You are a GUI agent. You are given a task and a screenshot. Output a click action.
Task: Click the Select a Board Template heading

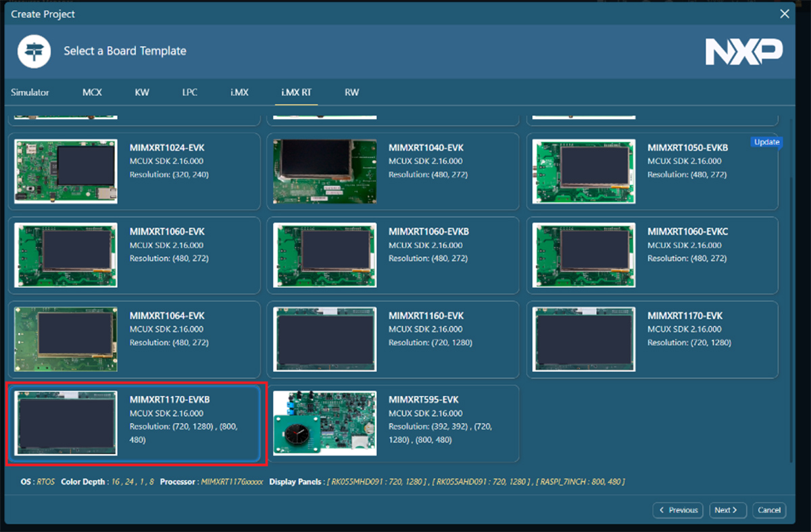125,51
